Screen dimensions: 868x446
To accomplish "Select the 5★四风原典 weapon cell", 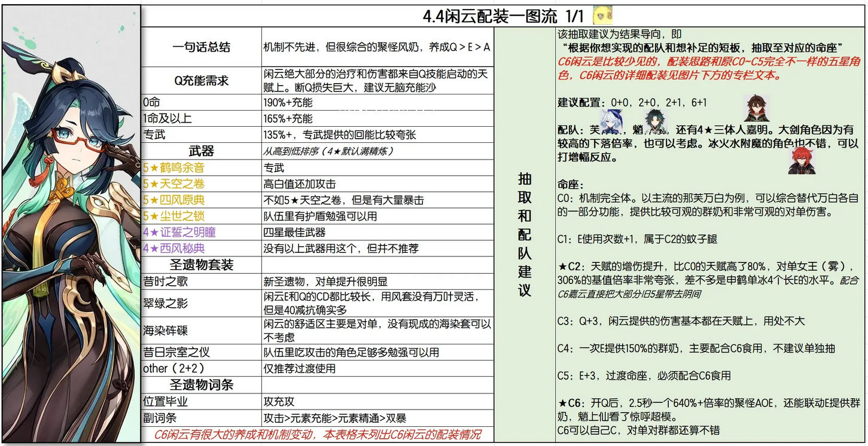I will point(201,200).
